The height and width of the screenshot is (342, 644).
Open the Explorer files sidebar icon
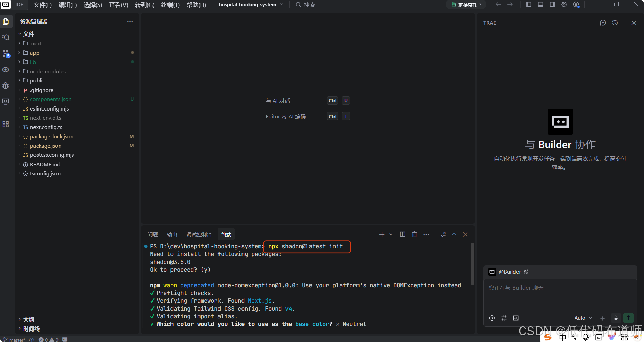point(6,22)
